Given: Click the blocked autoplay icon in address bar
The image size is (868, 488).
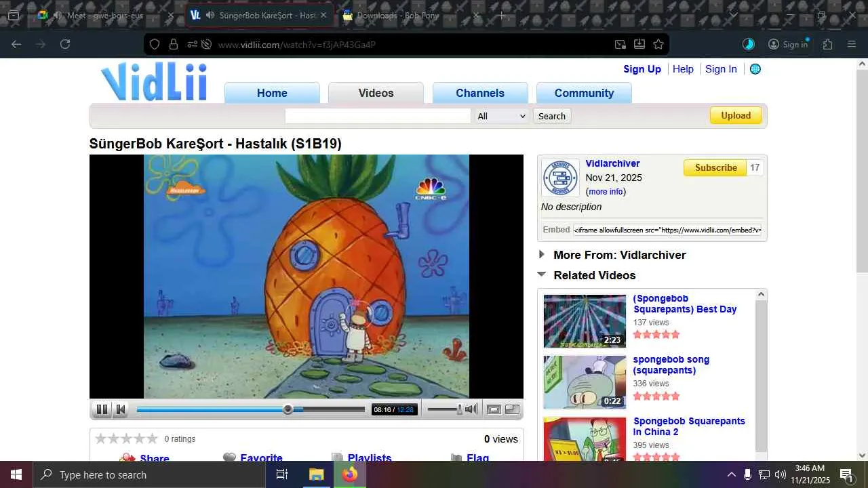Looking at the screenshot, I should pyautogui.click(x=206, y=45).
